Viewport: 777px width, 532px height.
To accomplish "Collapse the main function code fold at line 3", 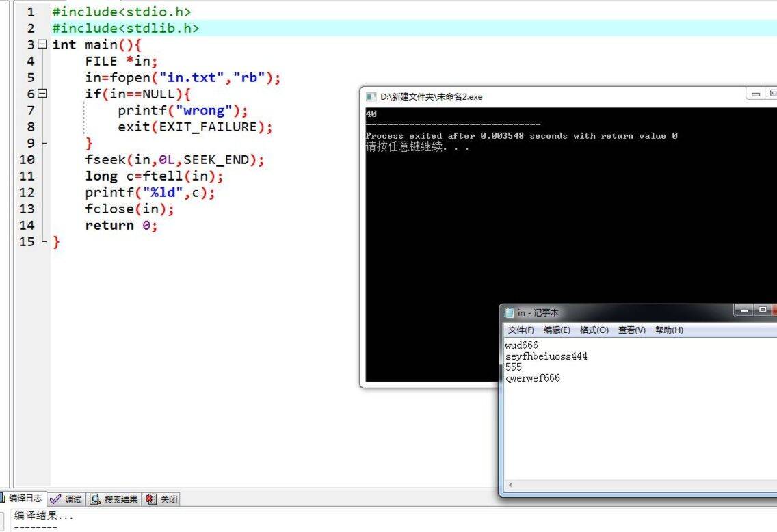I will [x=42, y=44].
